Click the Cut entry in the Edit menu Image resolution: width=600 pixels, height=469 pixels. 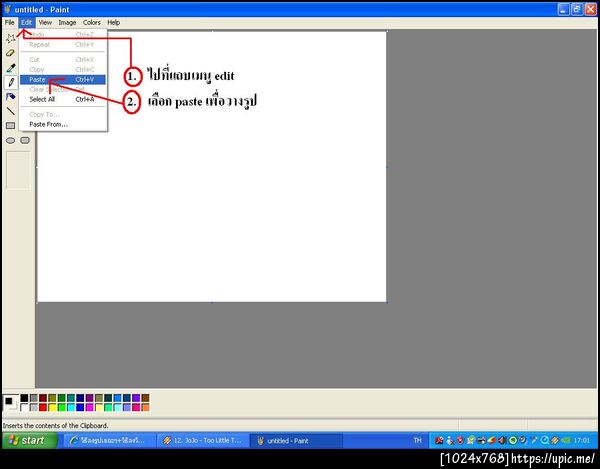(62, 60)
